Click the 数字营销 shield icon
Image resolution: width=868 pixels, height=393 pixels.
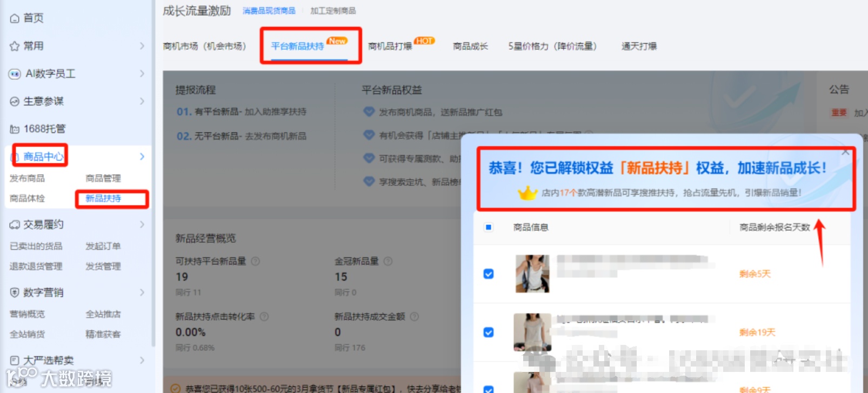coord(15,292)
